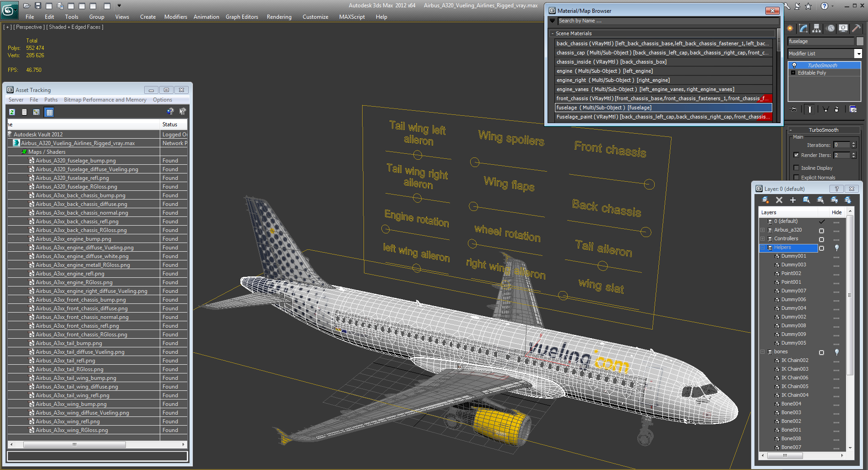The image size is (868, 470).
Task: Click the Status column header in Asset Tracking
Action: click(x=174, y=124)
